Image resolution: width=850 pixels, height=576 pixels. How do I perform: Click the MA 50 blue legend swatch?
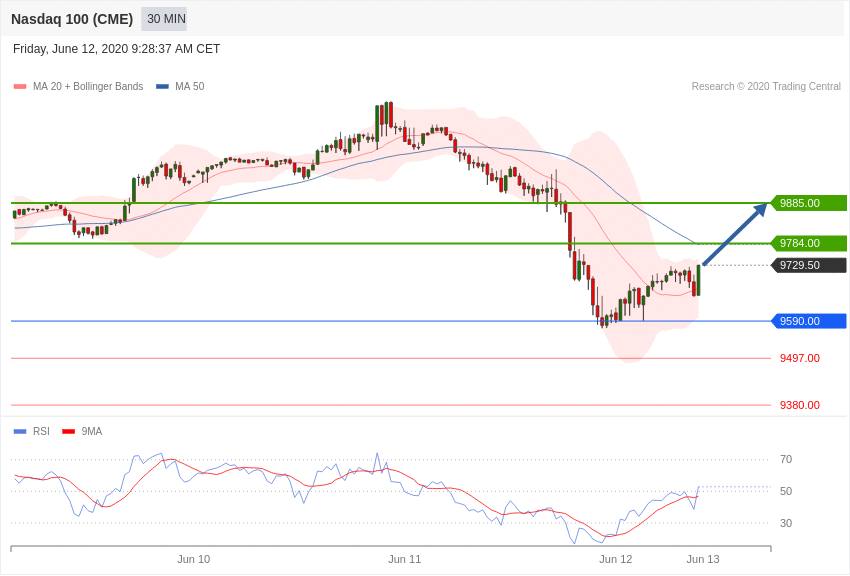click(162, 86)
